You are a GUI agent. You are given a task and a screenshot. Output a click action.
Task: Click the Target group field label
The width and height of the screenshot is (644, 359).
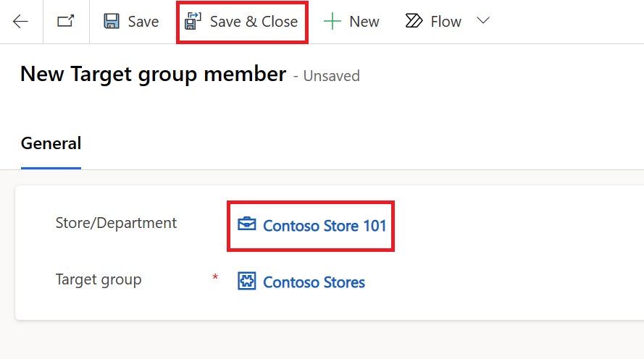[x=99, y=280]
